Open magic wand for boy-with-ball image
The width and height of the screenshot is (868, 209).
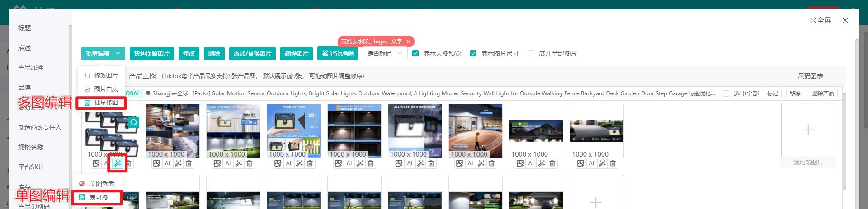pos(481,163)
